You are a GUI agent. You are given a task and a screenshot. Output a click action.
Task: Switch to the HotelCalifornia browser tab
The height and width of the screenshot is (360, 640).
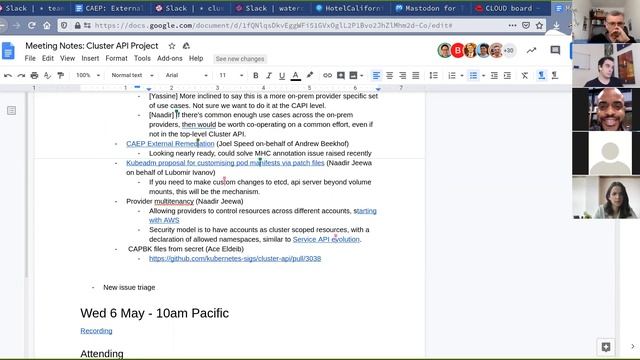[350, 8]
